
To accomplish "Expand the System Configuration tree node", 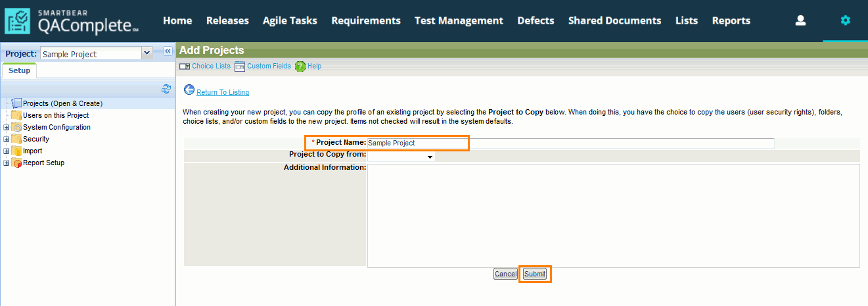I will (7, 128).
